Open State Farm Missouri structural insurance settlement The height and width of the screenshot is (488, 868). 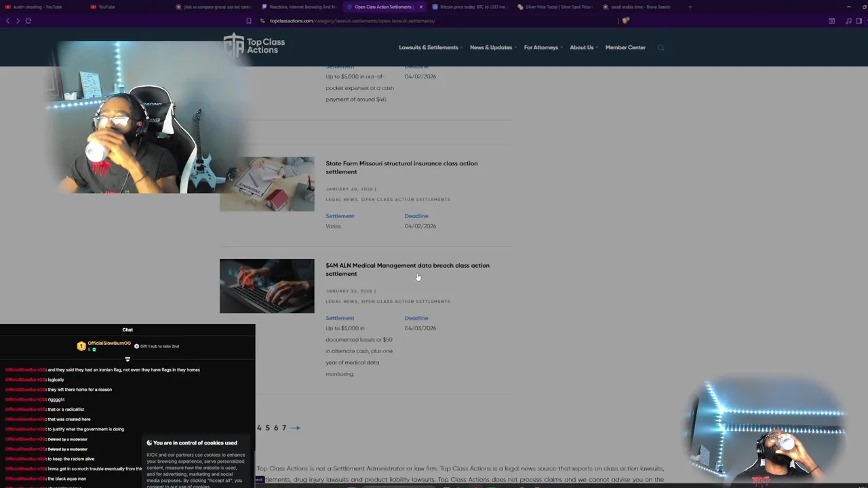pos(401,167)
